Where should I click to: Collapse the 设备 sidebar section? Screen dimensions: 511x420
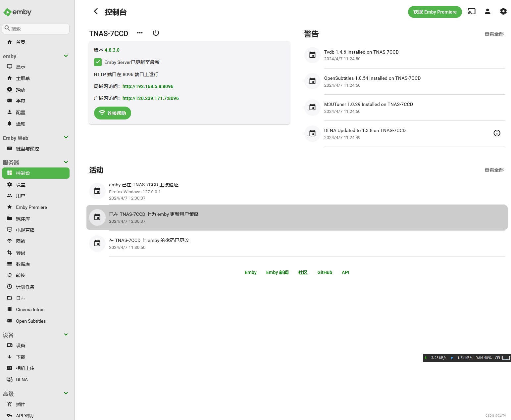[x=66, y=335]
